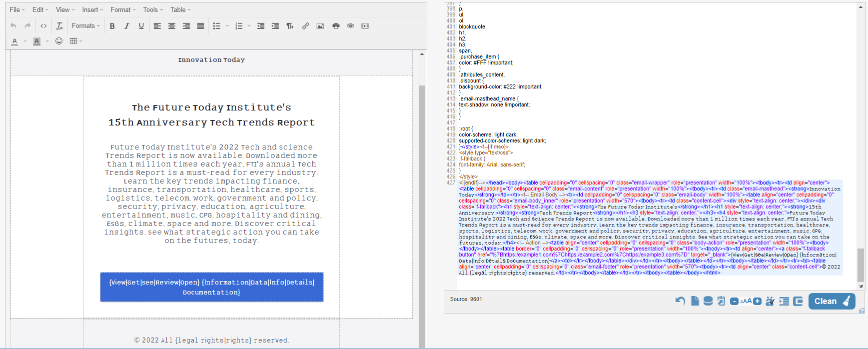Screen dimensions: 868x349
Task: Open the emoticons picker
Action: (x=59, y=41)
